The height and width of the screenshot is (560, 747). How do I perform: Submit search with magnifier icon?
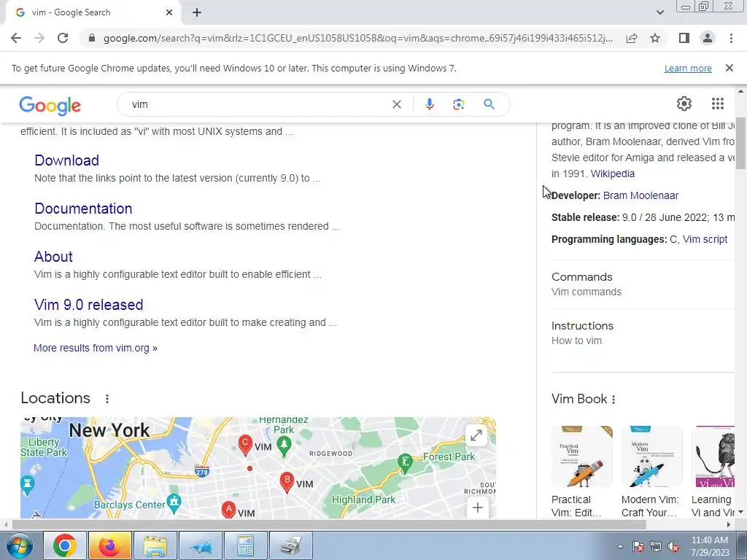(x=489, y=104)
